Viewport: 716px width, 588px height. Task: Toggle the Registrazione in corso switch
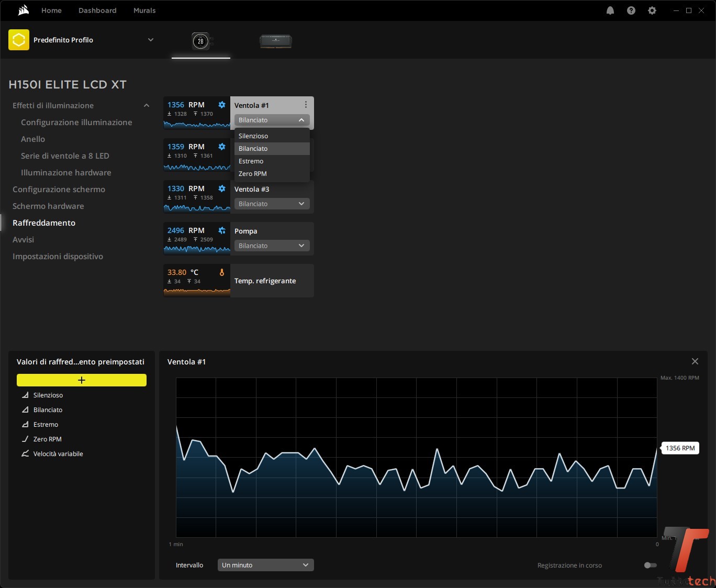[x=650, y=565]
